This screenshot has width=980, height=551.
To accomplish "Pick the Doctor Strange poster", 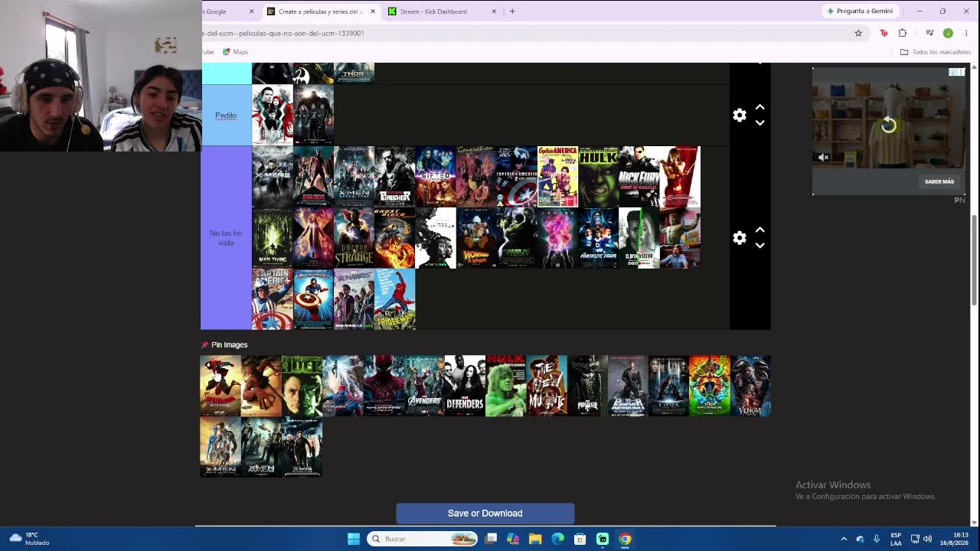I will (354, 238).
